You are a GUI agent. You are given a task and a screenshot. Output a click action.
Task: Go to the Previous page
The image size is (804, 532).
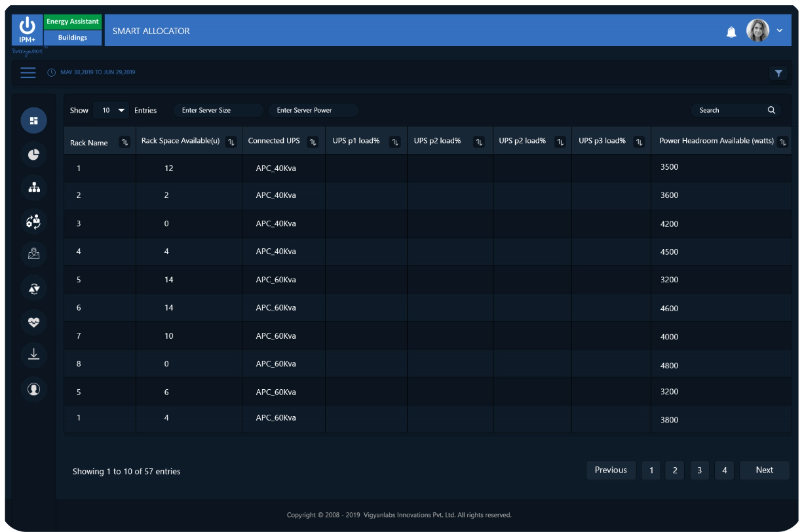pos(611,470)
